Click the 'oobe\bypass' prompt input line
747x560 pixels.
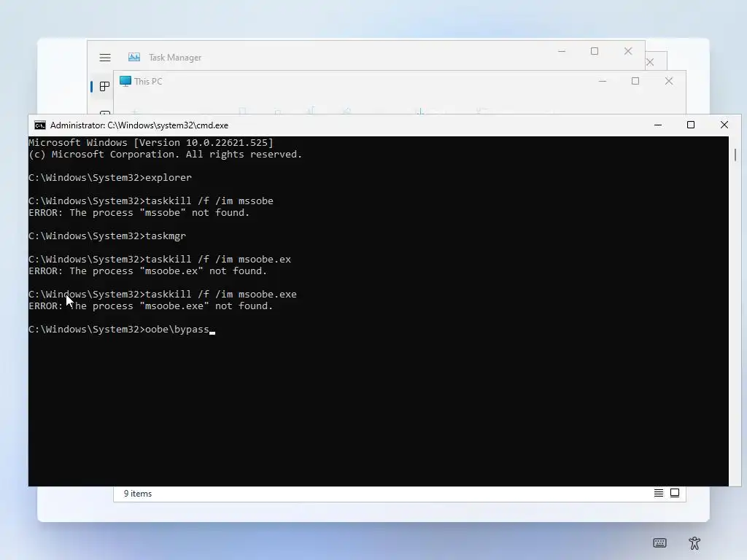(x=122, y=330)
